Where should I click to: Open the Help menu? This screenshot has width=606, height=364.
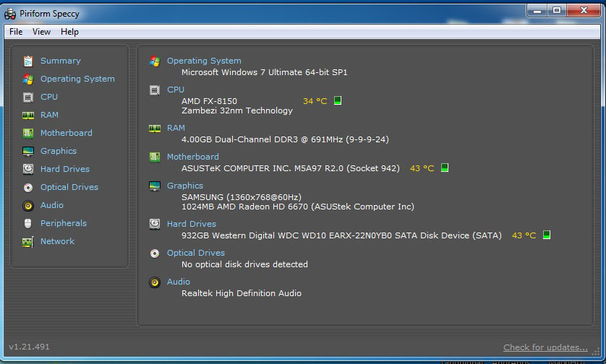click(x=69, y=32)
